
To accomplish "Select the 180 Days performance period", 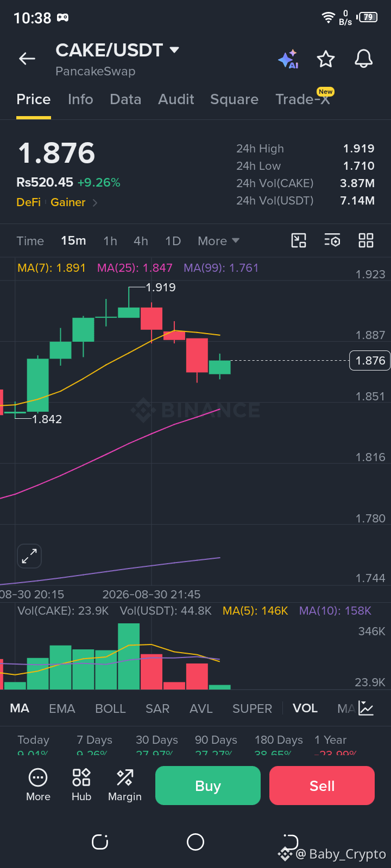I will [279, 740].
